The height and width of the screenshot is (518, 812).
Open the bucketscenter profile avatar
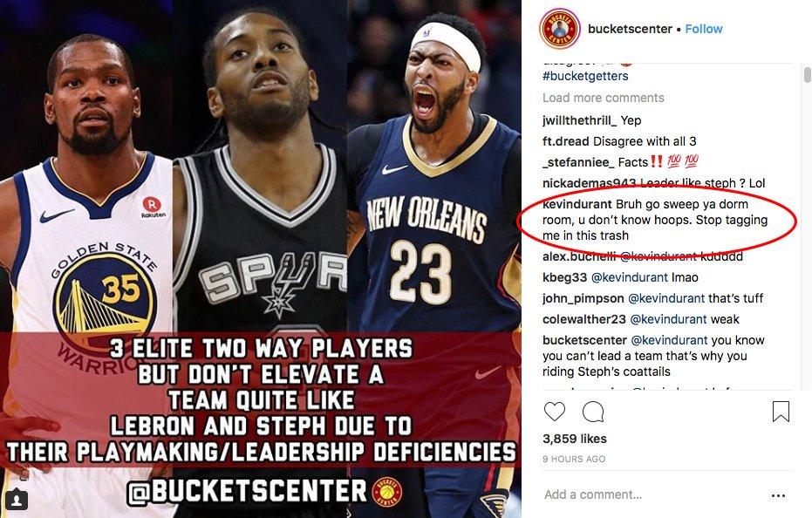tap(559, 29)
